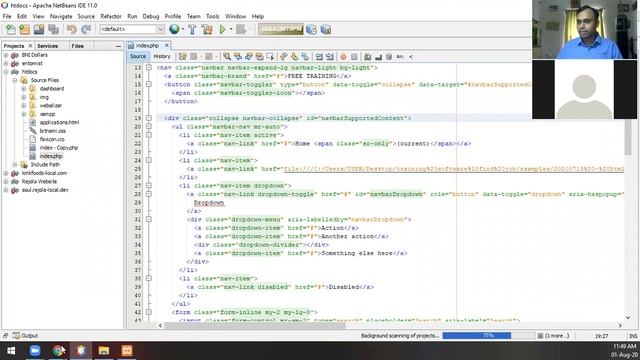Click the Find Previous Occurrence icon

click(x=238, y=57)
